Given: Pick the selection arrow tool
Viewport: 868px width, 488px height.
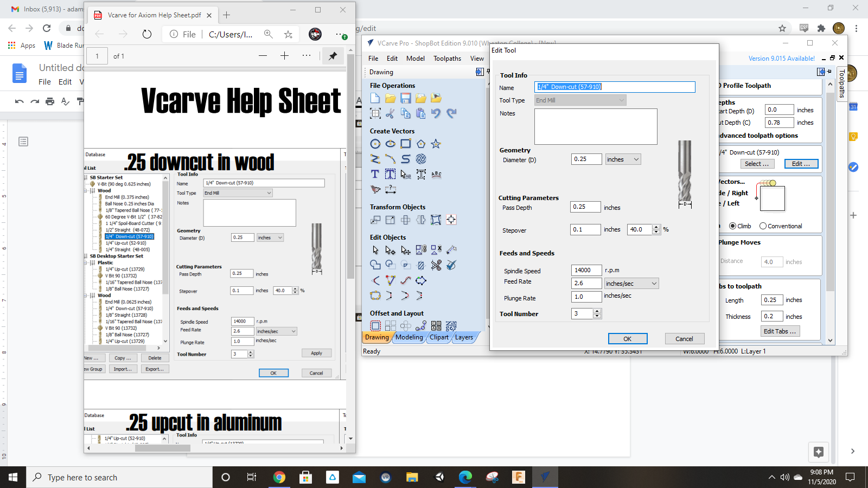Looking at the screenshot, I should pos(375,250).
